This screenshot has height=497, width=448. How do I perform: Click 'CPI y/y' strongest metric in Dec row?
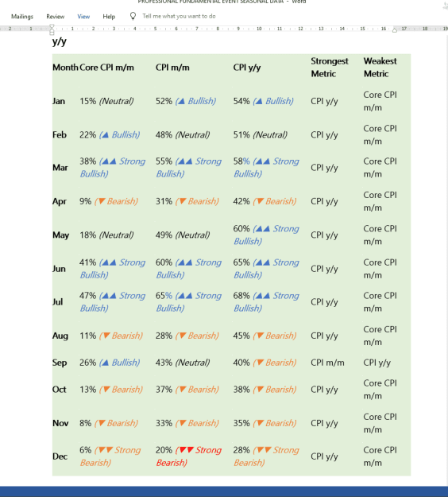324,456
